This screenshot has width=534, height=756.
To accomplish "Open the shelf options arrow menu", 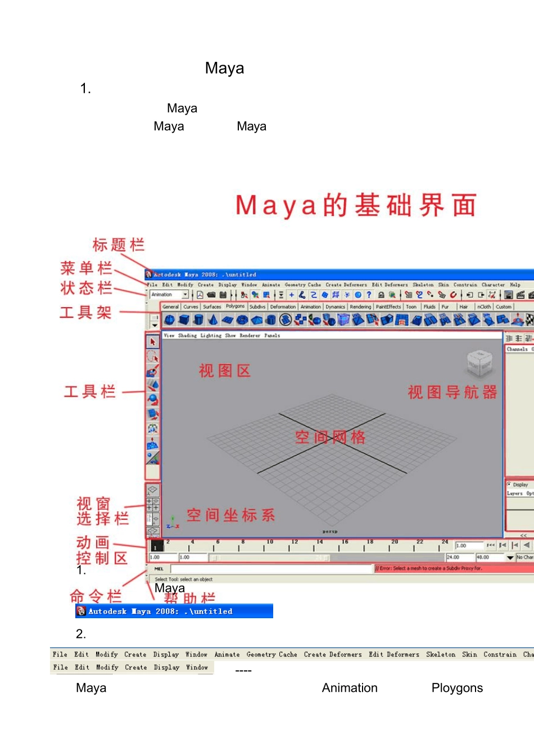I will coord(155,325).
